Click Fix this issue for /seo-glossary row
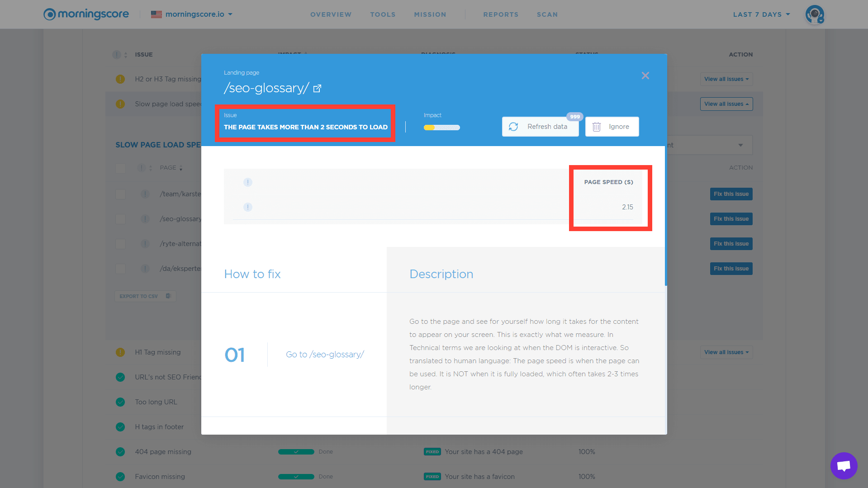Image resolution: width=868 pixels, height=488 pixels. 731,219
